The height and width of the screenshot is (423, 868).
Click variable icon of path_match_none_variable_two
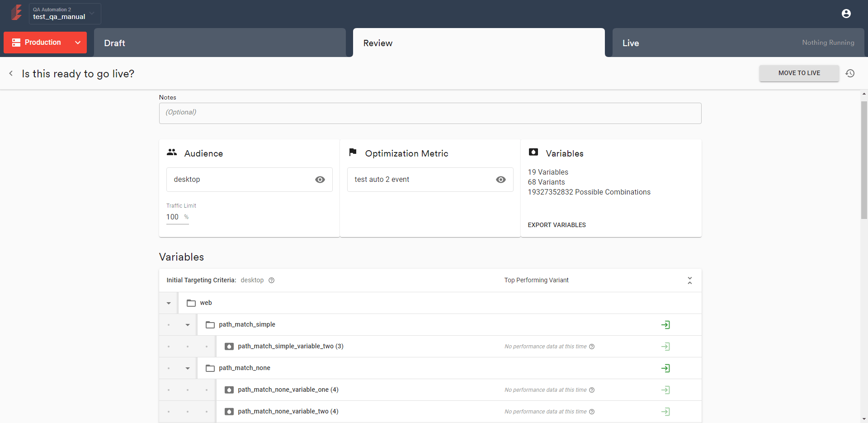coord(229,412)
